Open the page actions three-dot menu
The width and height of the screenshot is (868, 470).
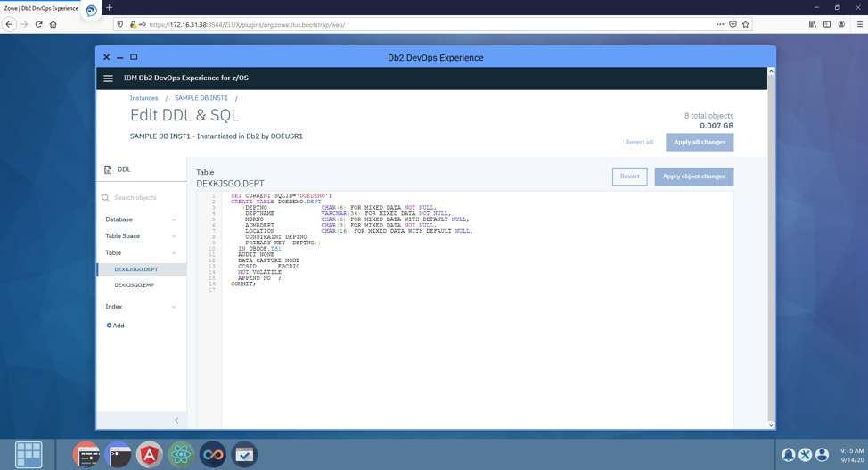tap(720, 24)
